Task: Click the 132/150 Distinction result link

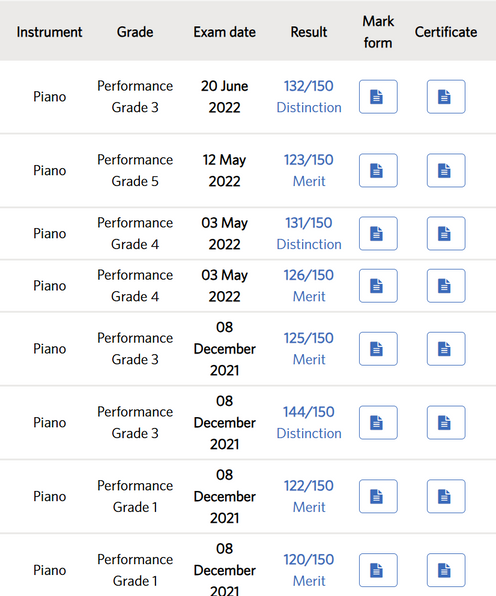Action: [x=309, y=97]
